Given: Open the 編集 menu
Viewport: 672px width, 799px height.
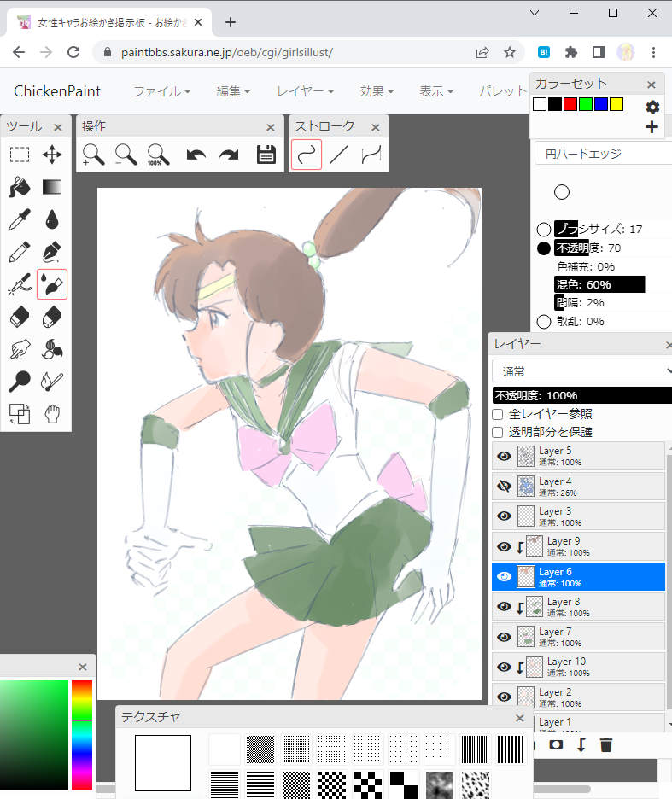Looking at the screenshot, I should coord(233,91).
